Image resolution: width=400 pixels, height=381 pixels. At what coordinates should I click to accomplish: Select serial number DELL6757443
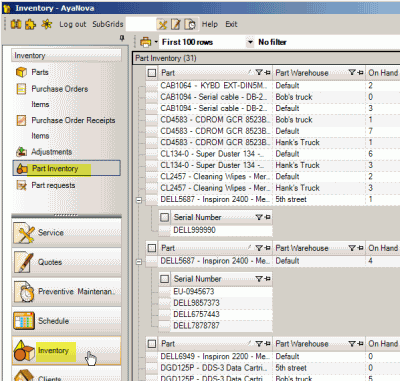pyautogui.click(x=196, y=314)
